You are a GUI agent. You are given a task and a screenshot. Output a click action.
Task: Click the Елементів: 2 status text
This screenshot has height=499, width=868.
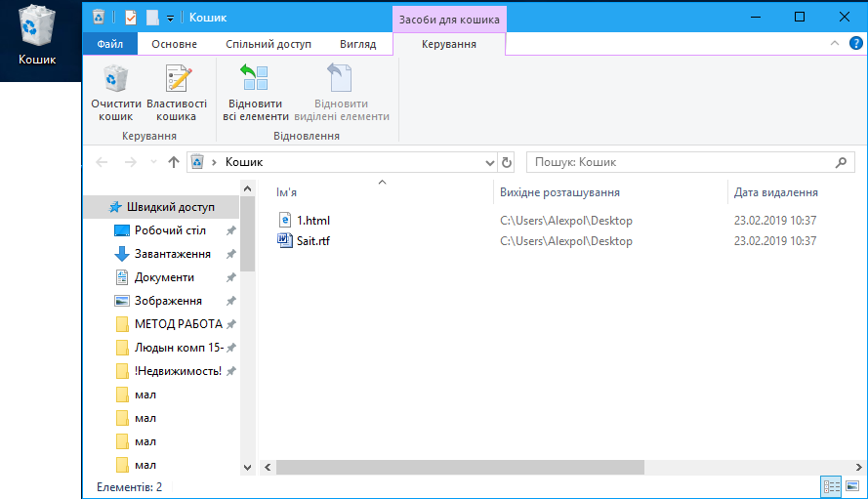tap(130, 487)
